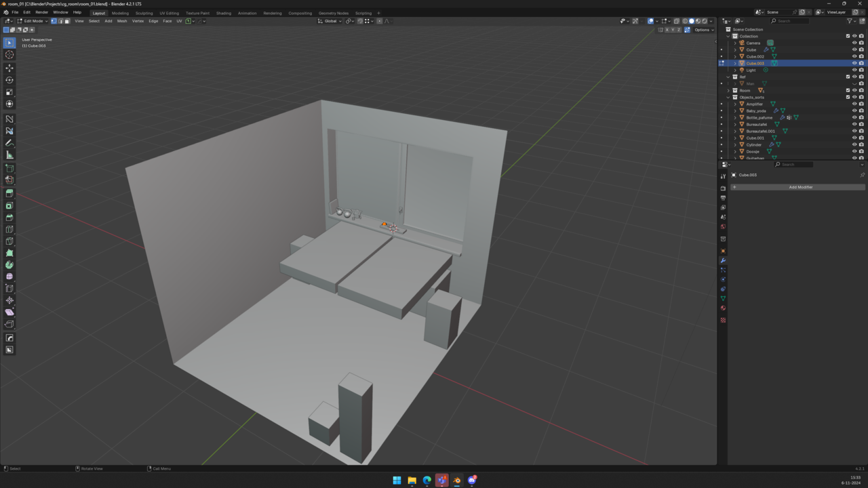Screen dimensions: 868x488
Task: Hide the Camera object in viewport
Action: pos(854,43)
